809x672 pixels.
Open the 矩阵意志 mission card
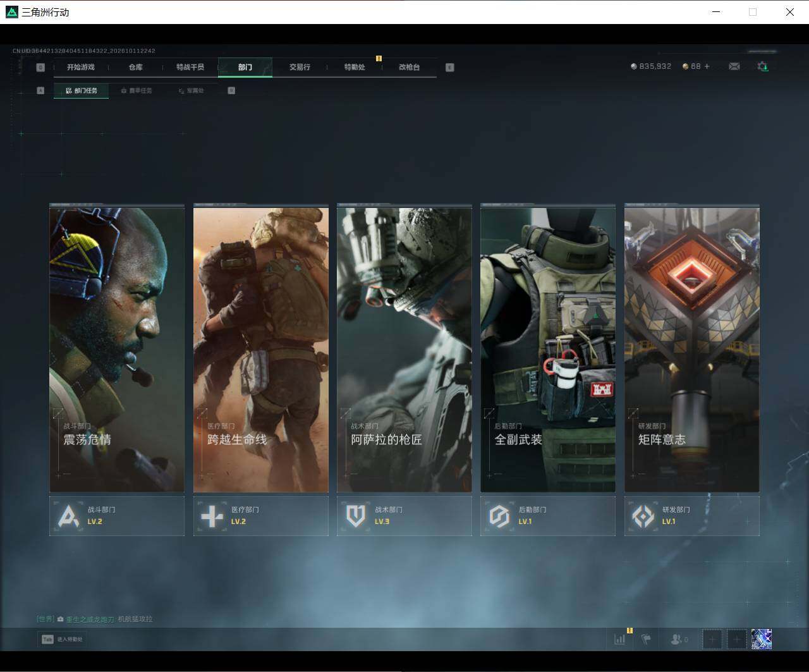pyautogui.click(x=692, y=348)
